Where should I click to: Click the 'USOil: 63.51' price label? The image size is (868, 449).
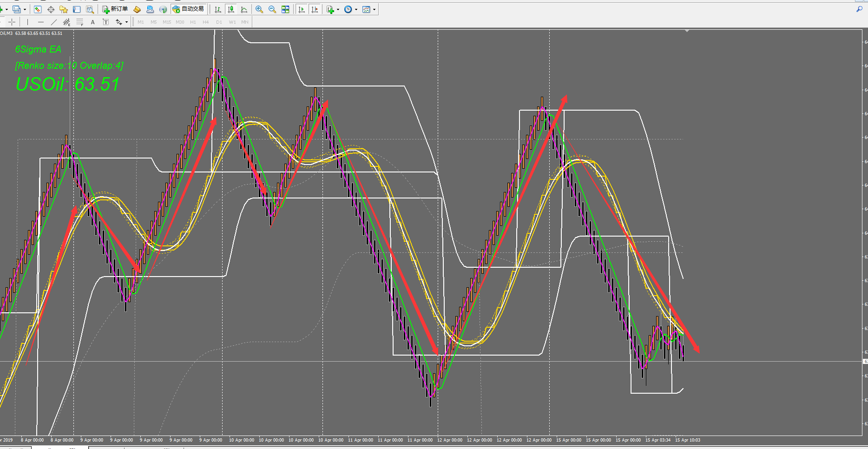pyautogui.click(x=68, y=84)
